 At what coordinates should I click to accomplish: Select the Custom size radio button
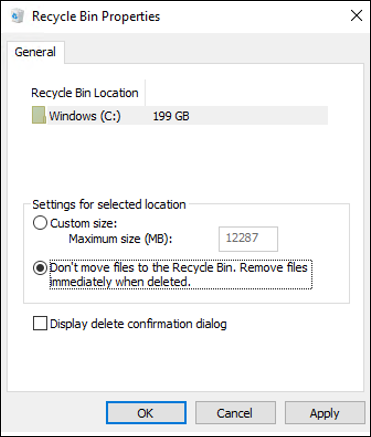point(40,223)
